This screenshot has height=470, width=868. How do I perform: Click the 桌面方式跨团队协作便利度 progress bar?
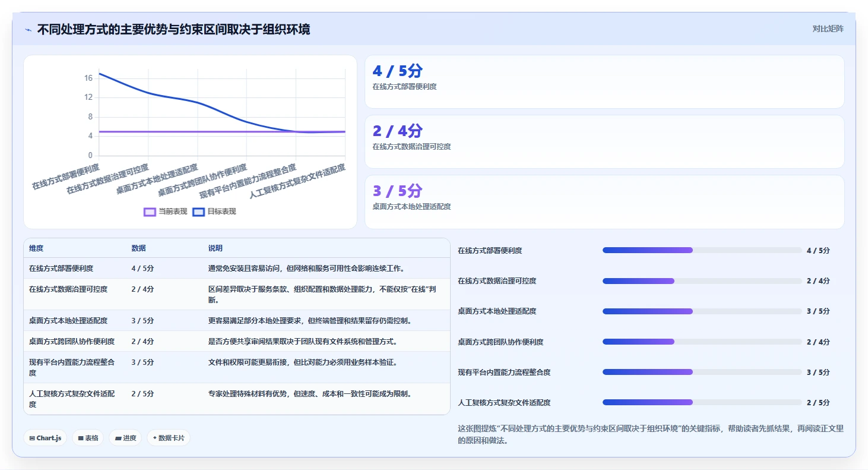pyautogui.click(x=702, y=342)
